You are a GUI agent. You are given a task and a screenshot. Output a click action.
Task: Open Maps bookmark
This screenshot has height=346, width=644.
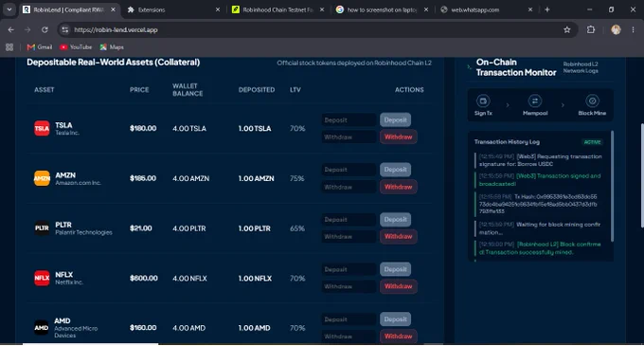(112, 47)
